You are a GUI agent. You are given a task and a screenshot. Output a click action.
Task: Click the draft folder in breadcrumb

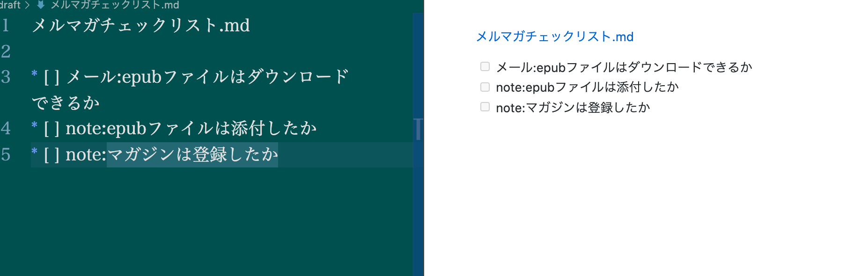pos(10,5)
